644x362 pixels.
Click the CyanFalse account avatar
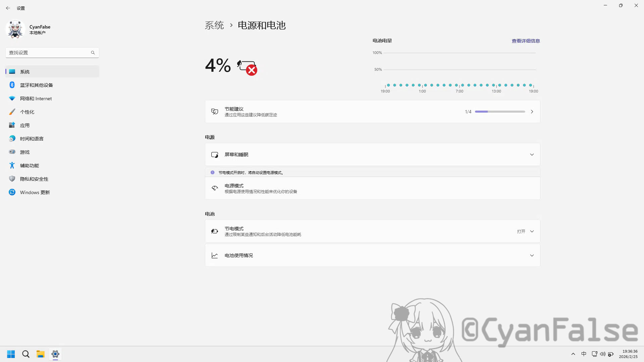click(x=15, y=29)
